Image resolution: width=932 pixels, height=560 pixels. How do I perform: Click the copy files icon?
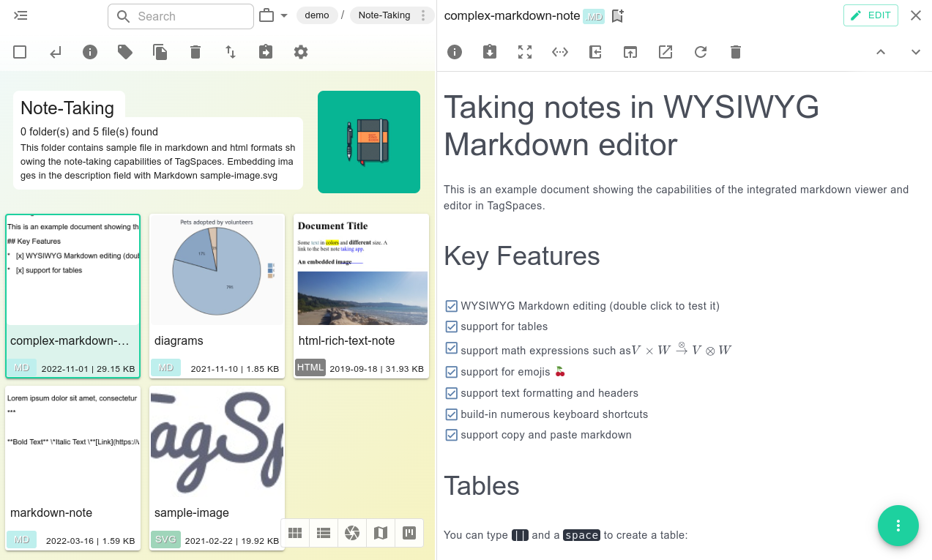click(160, 52)
